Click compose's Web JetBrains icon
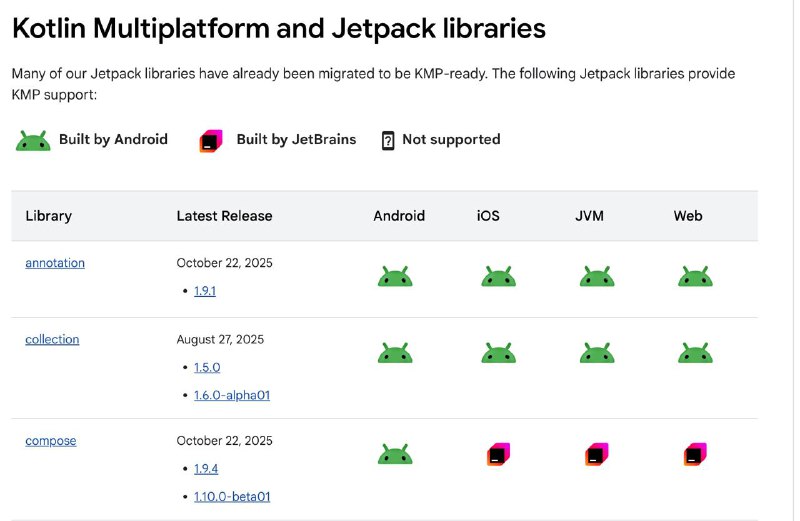This screenshot has height=521, width=800. pyautogui.click(x=695, y=454)
